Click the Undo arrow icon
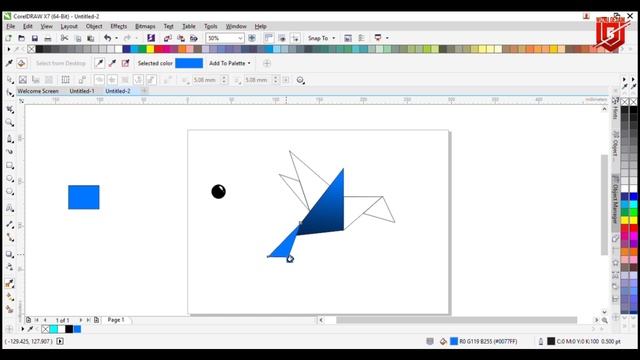Image resolution: width=640 pixels, height=360 pixels. (107, 38)
